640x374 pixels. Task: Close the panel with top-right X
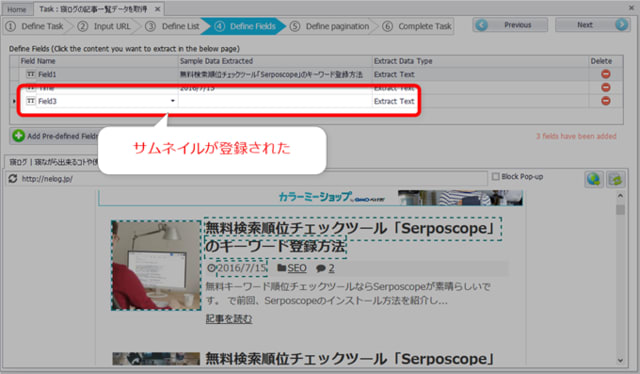(631, 8)
